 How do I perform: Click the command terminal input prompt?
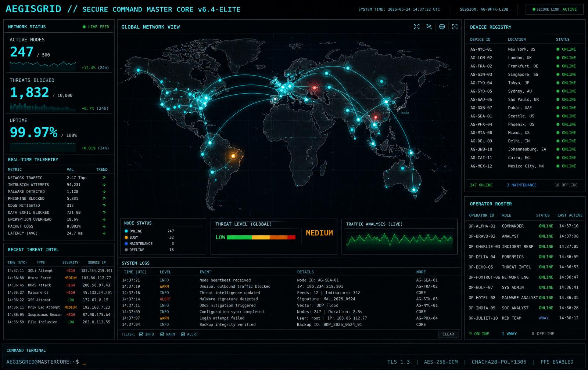tap(46, 362)
